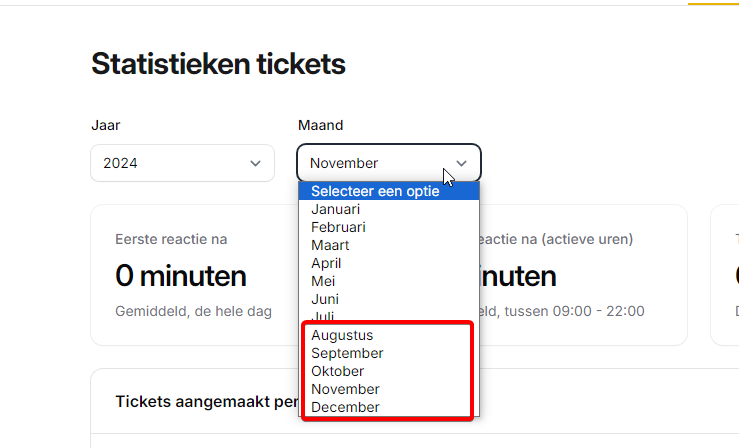The image size is (739, 448).
Task: Choose Augustus from the month dropdown
Action: [341, 335]
